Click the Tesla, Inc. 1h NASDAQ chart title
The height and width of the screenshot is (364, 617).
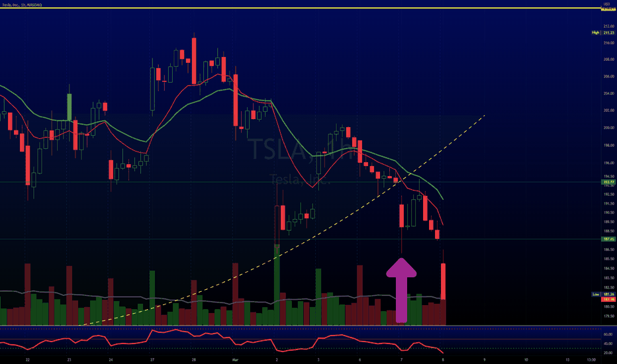(x=22, y=5)
